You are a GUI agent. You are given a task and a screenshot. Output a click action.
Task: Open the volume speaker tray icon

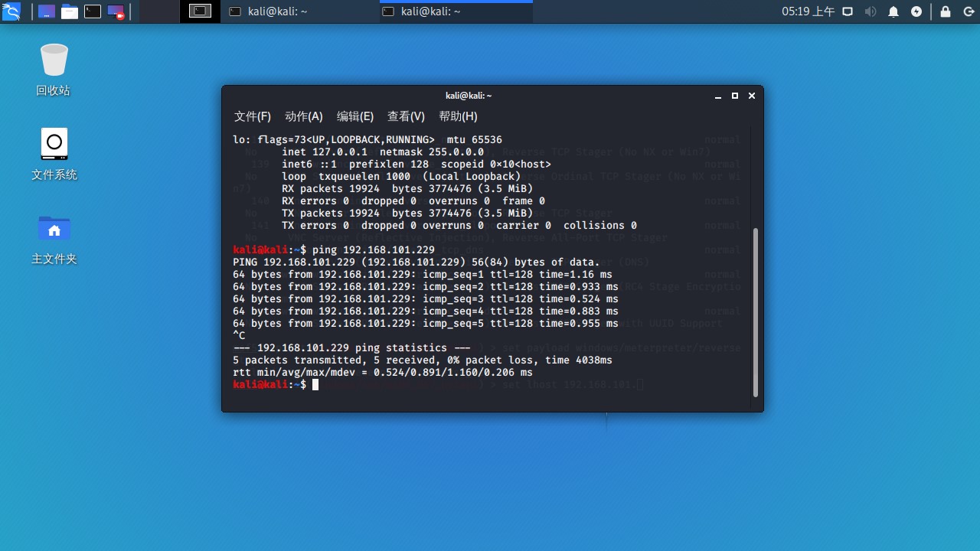871,11
